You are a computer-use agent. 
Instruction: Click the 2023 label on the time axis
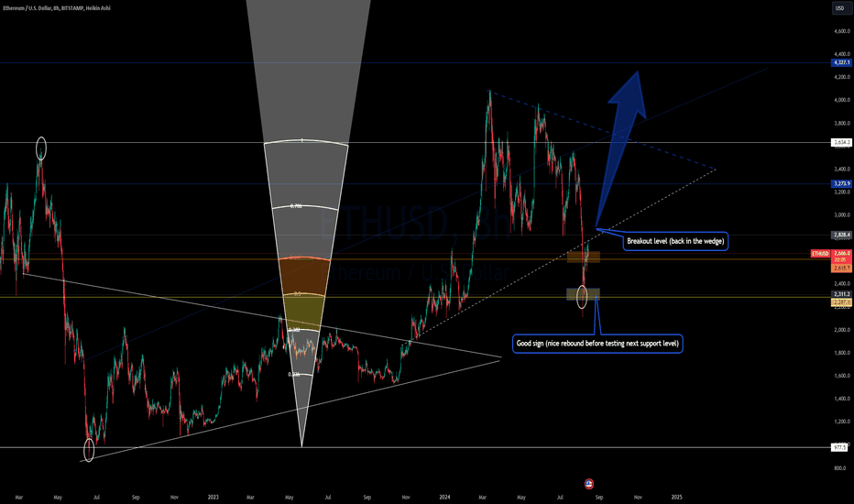point(213,497)
